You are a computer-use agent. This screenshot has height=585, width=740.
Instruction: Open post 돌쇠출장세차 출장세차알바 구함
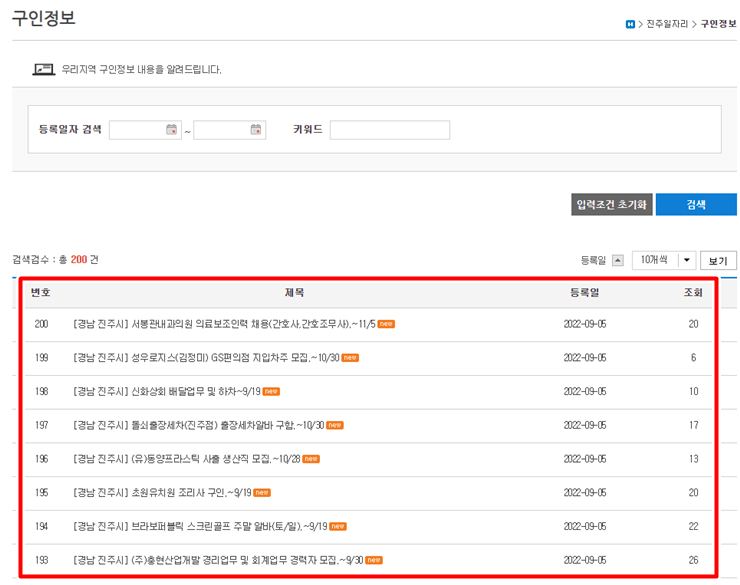click(199, 425)
